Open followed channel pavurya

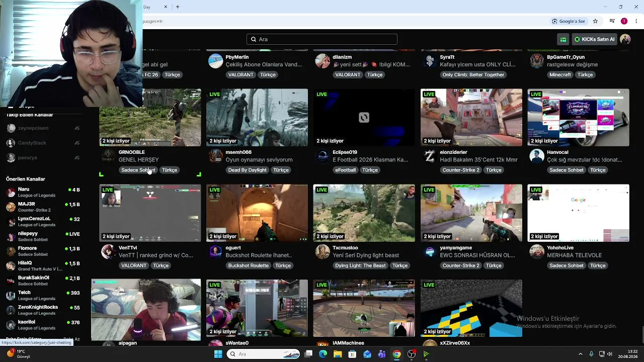(43, 158)
